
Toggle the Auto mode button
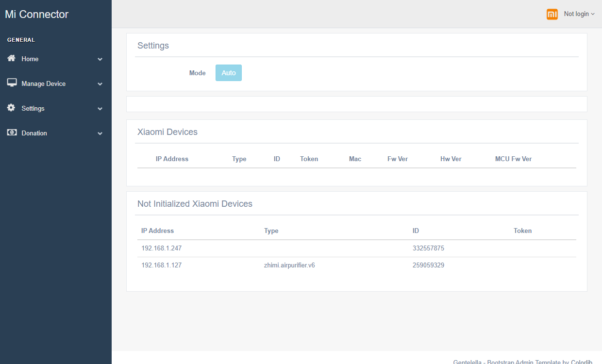point(229,73)
